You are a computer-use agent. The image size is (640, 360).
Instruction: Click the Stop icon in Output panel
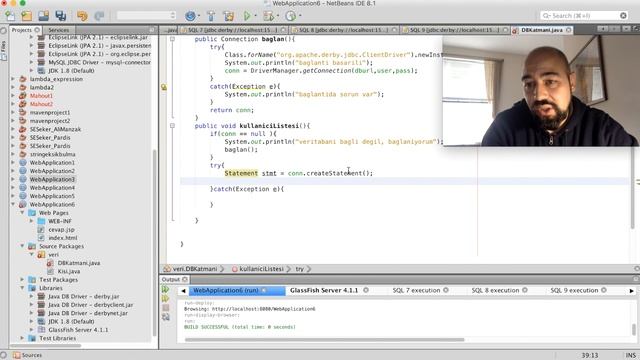(165, 308)
